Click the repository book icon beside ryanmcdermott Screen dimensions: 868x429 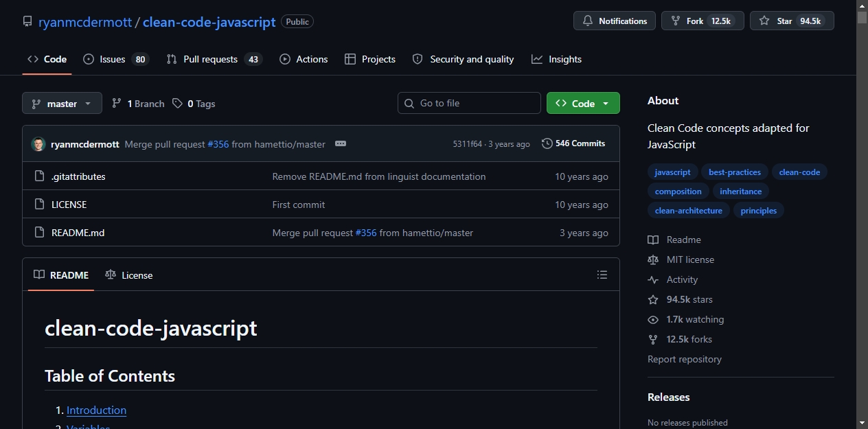pos(27,21)
